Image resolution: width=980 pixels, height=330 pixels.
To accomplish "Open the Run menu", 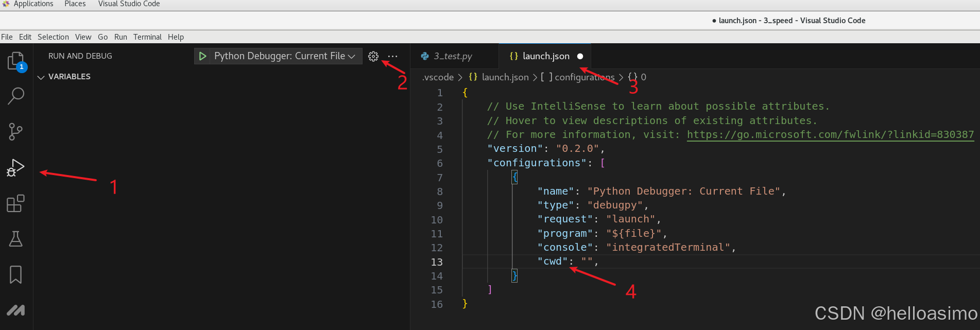I will click(x=121, y=37).
